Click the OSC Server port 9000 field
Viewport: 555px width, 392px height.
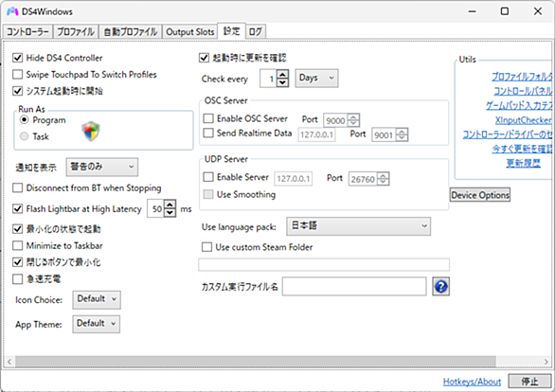click(x=335, y=120)
